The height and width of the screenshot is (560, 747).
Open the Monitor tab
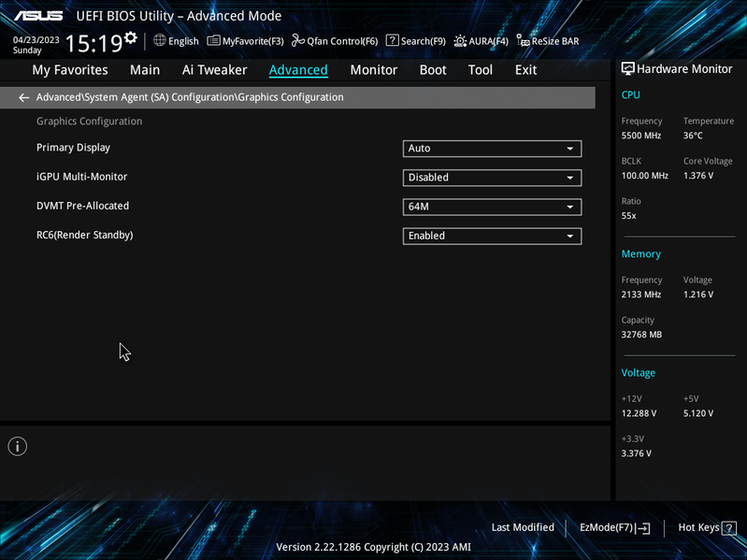point(374,70)
